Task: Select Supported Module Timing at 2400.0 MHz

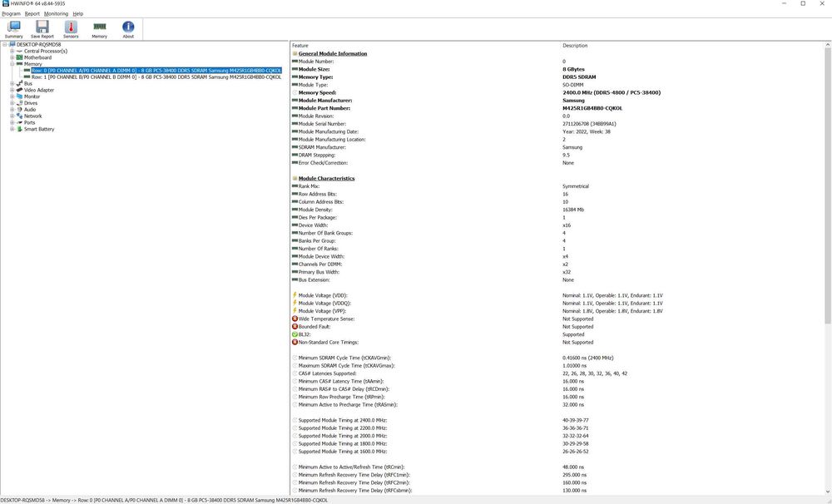Action: pos(557,420)
